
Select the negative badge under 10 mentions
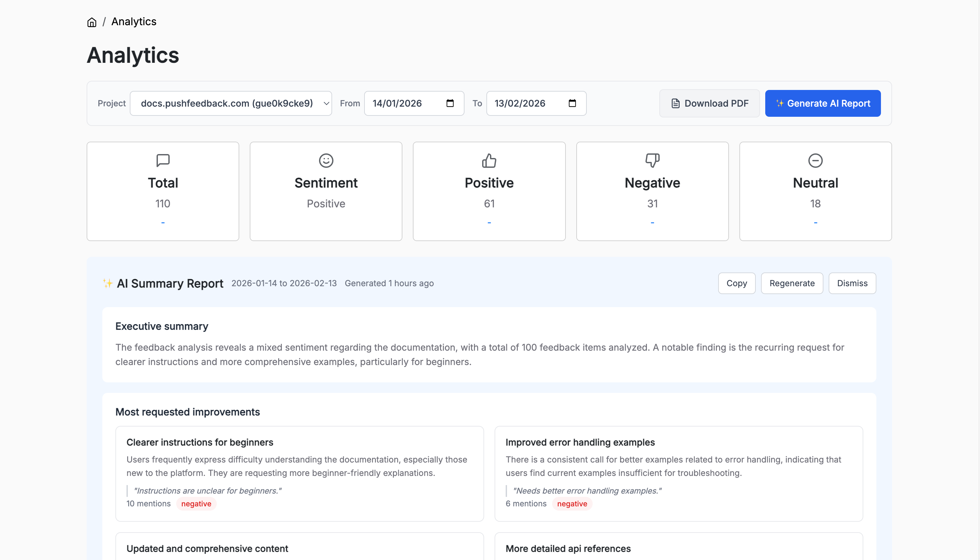click(x=196, y=503)
